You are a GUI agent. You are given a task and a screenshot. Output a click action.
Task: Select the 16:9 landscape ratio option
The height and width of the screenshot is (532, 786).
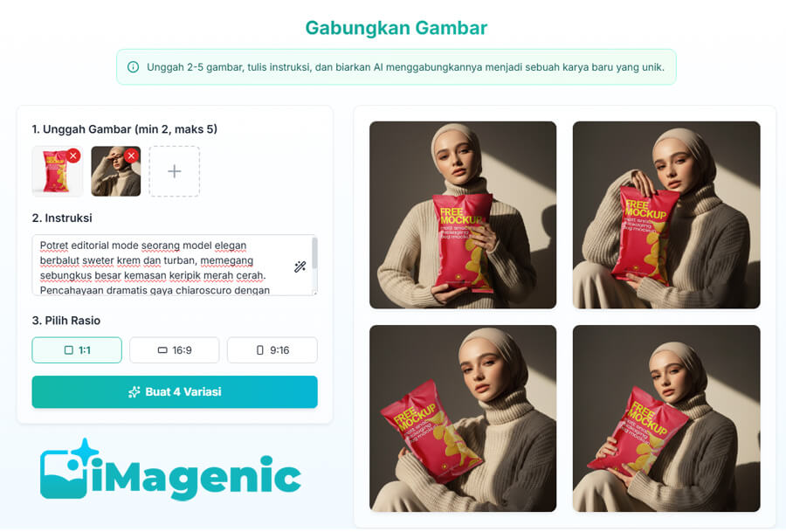coord(175,350)
